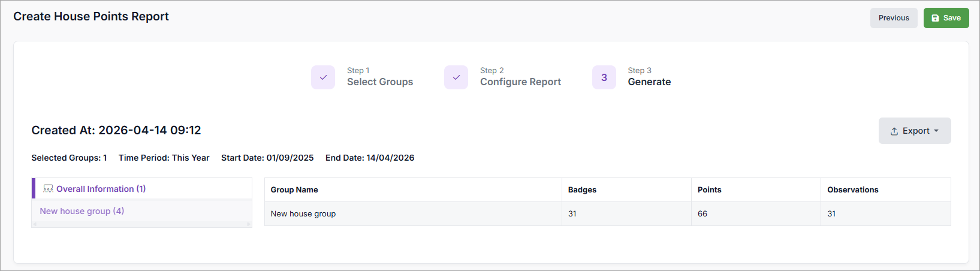The width and height of the screenshot is (980, 271).
Task: Click the Step 1 checkmark icon
Action: click(x=323, y=77)
